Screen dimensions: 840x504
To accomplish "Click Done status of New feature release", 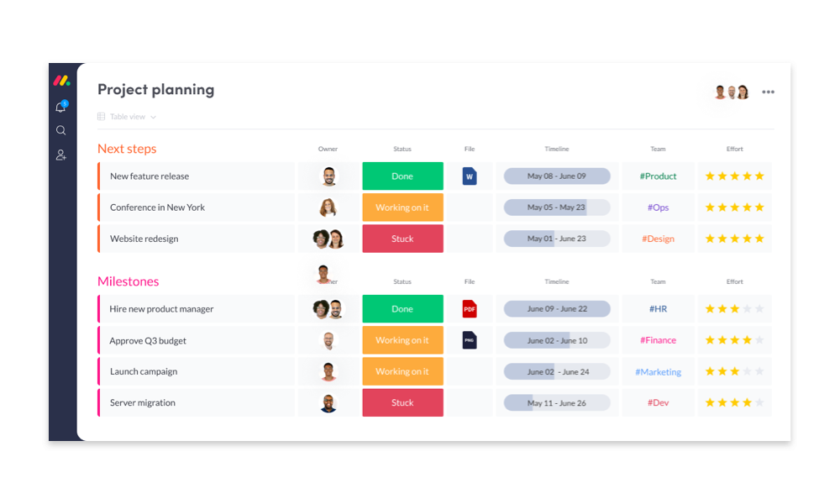I will pos(403,176).
